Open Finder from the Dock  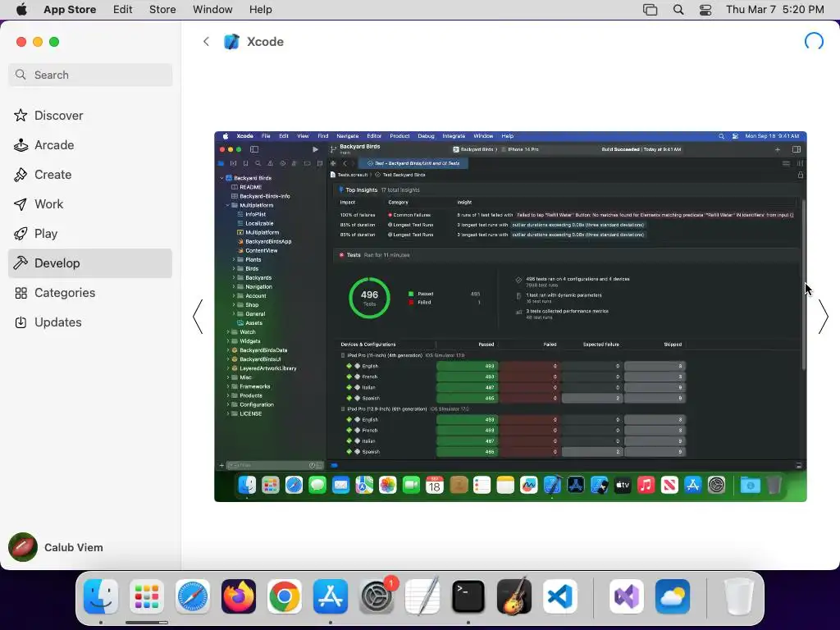point(101,596)
